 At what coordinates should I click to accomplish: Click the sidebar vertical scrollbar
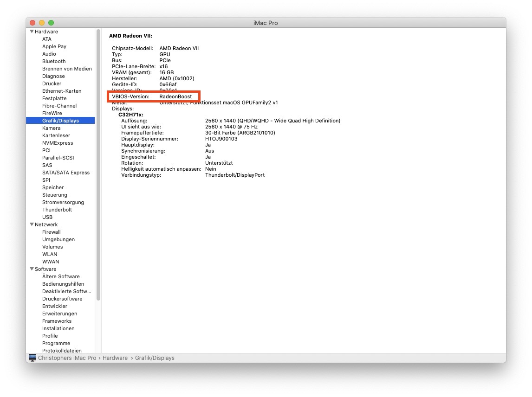(98, 165)
